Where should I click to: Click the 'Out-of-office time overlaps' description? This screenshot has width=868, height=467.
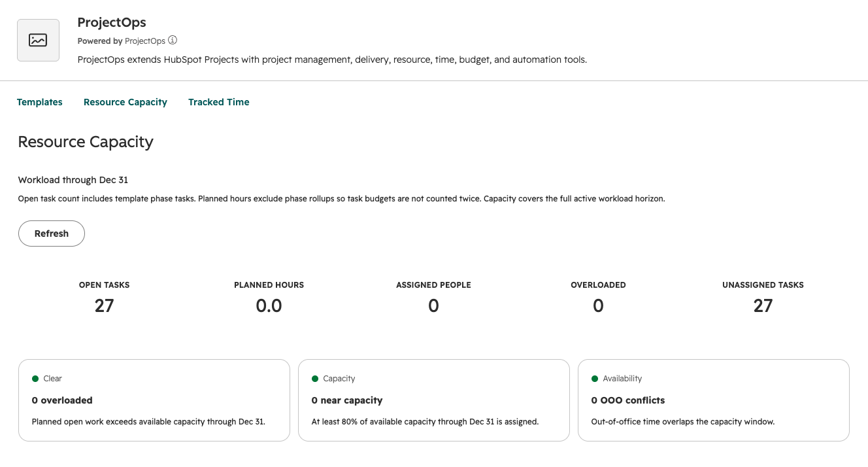[683, 422]
